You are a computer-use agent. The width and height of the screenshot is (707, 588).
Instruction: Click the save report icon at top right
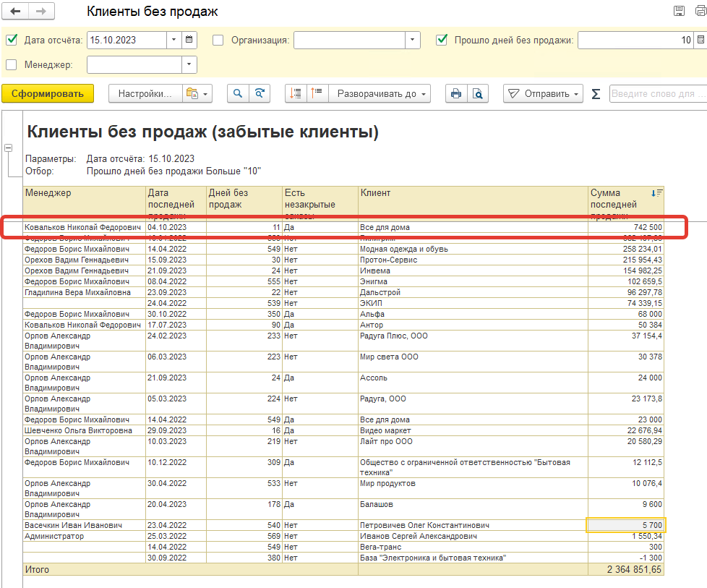click(679, 12)
